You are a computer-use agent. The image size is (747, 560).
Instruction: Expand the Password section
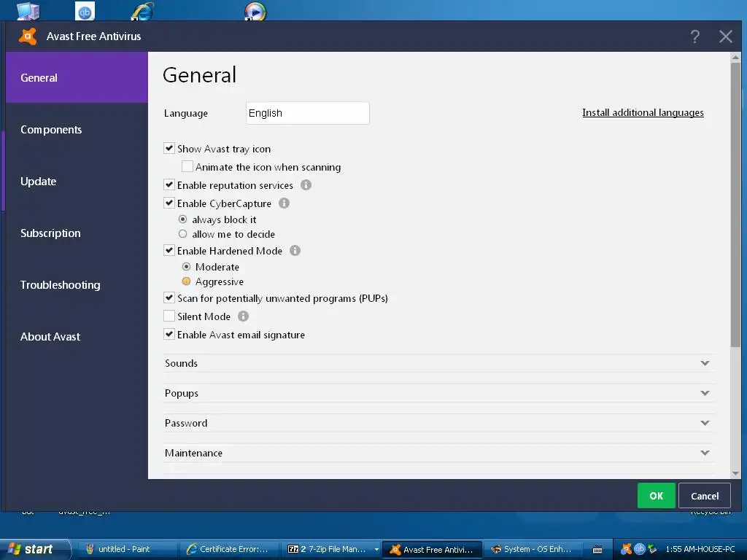438,424
